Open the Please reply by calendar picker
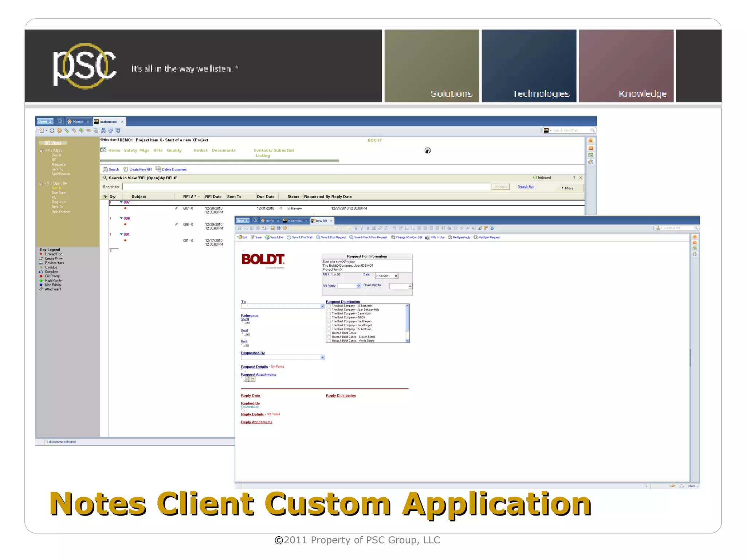 (x=410, y=286)
